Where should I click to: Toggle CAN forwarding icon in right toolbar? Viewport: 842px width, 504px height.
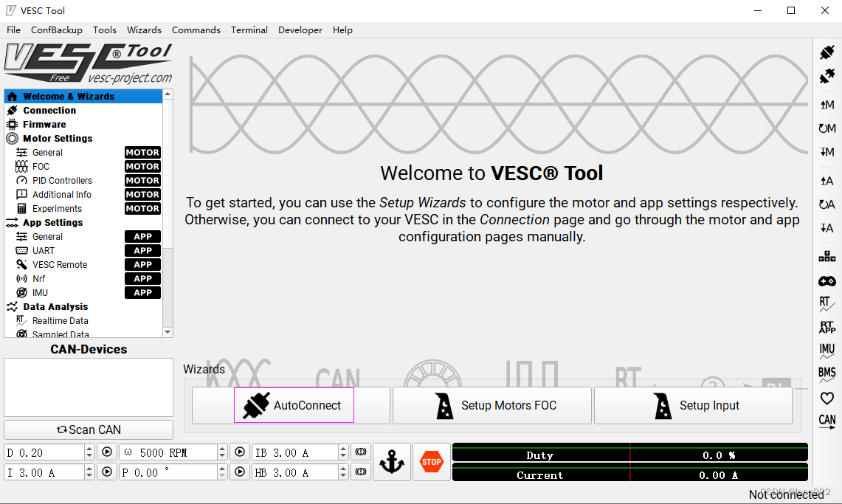tap(827, 421)
